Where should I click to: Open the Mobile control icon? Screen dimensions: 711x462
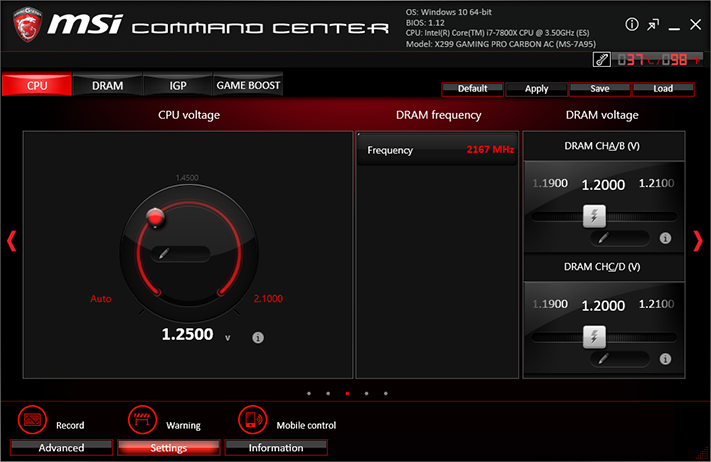click(253, 420)
